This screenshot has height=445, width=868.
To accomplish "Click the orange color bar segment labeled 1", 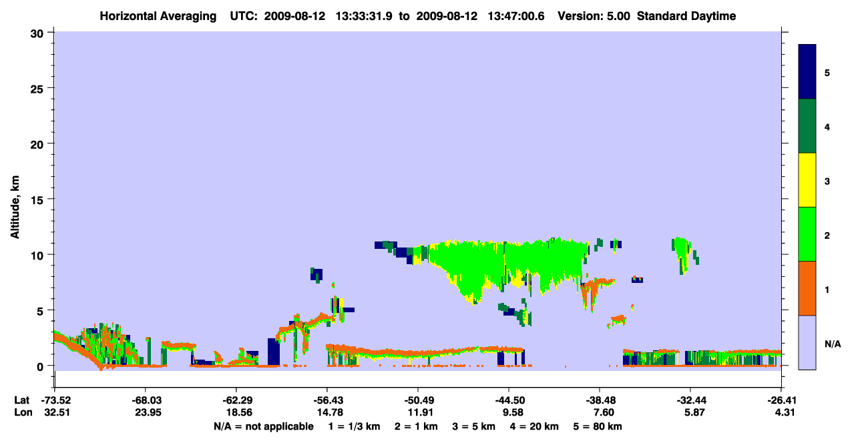I will [807, 288].
